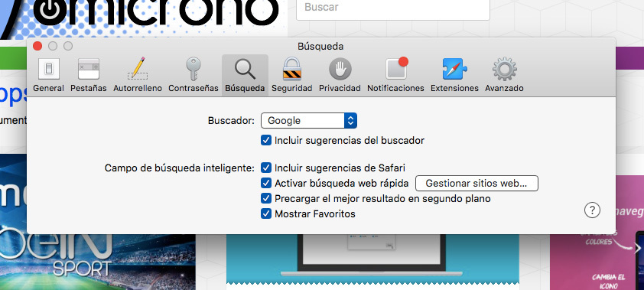The height and width of the screenshot is (290, 644).
Task: Disable Activar búsqueda web rápida
Action: coord(266,183)
